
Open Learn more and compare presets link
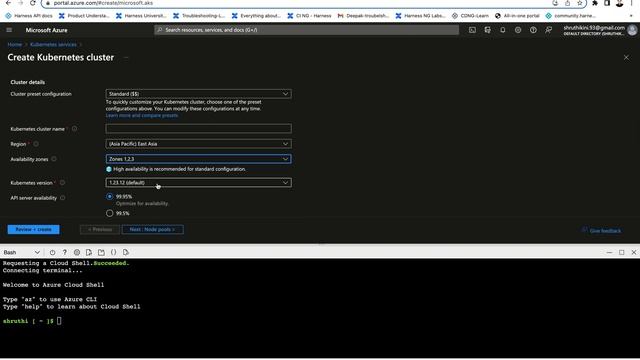(x=142, y=116)
